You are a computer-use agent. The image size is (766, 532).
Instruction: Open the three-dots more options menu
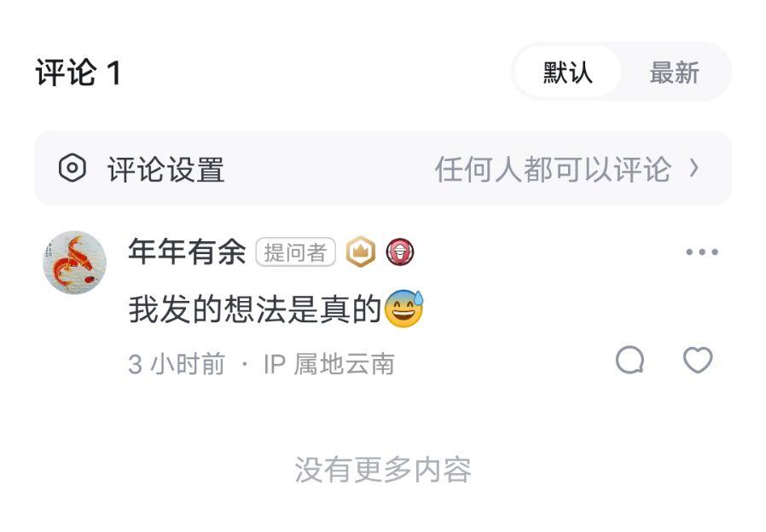tap(702, 252)
